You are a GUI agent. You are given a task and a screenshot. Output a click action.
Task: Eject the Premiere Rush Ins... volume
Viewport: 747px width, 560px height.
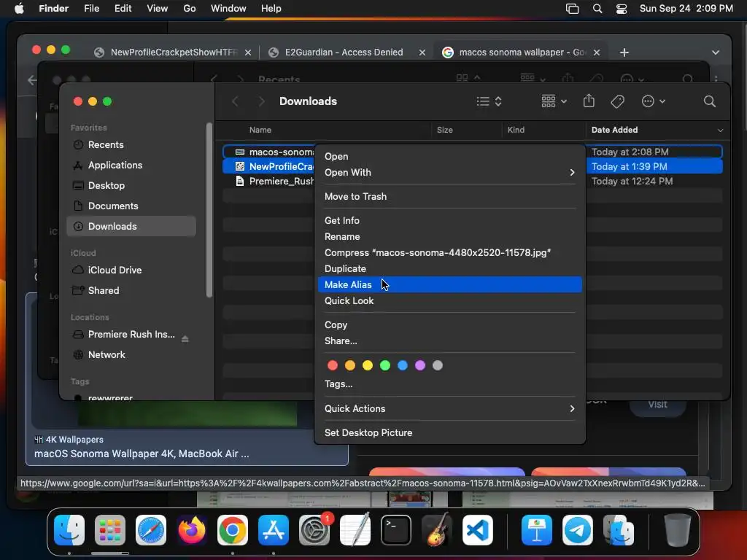coord(185,338)
